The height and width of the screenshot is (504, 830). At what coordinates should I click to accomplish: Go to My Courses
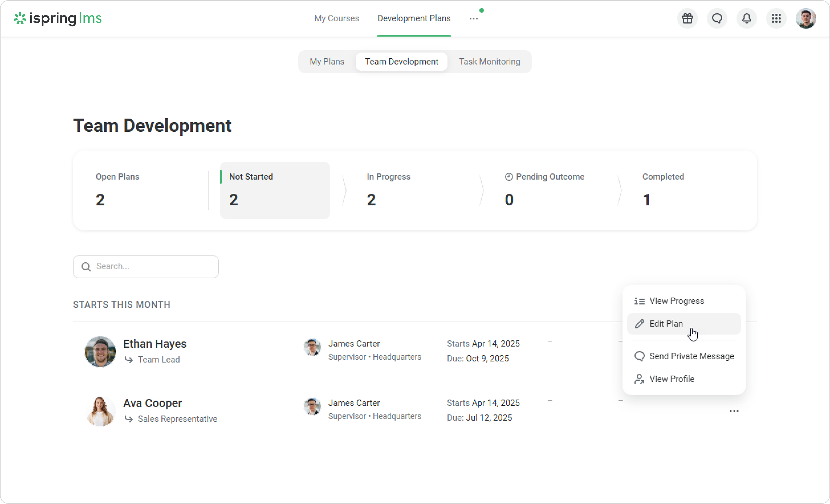pyautogui.click(x=337, y=19)
